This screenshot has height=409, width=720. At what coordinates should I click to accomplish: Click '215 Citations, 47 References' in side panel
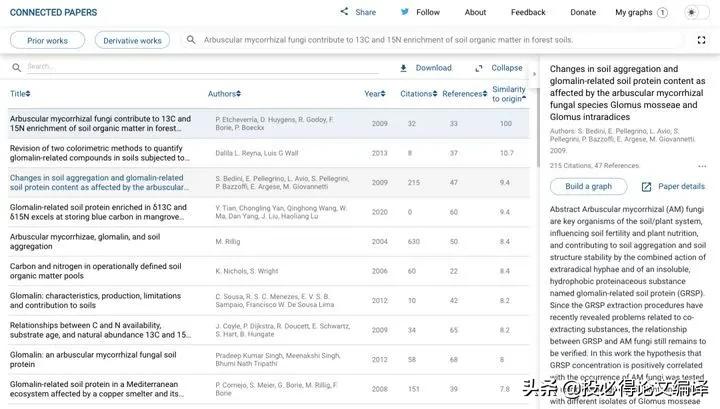(x=594, y=165)
